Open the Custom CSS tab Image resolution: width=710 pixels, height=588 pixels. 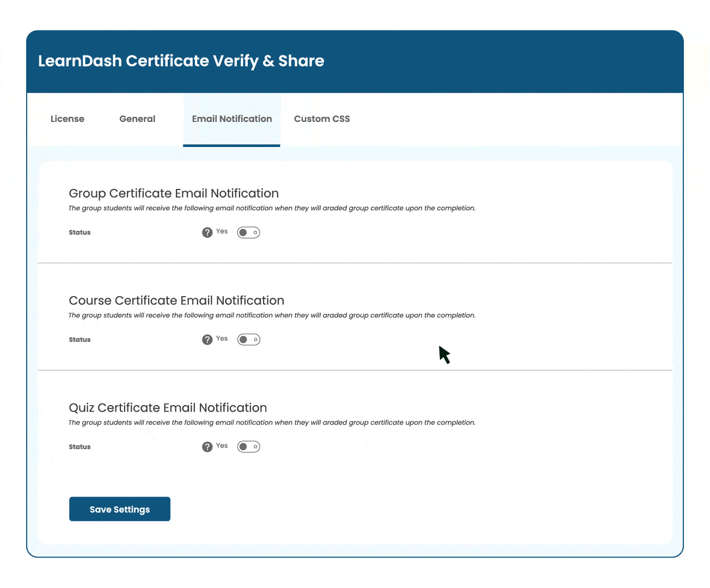322,119
